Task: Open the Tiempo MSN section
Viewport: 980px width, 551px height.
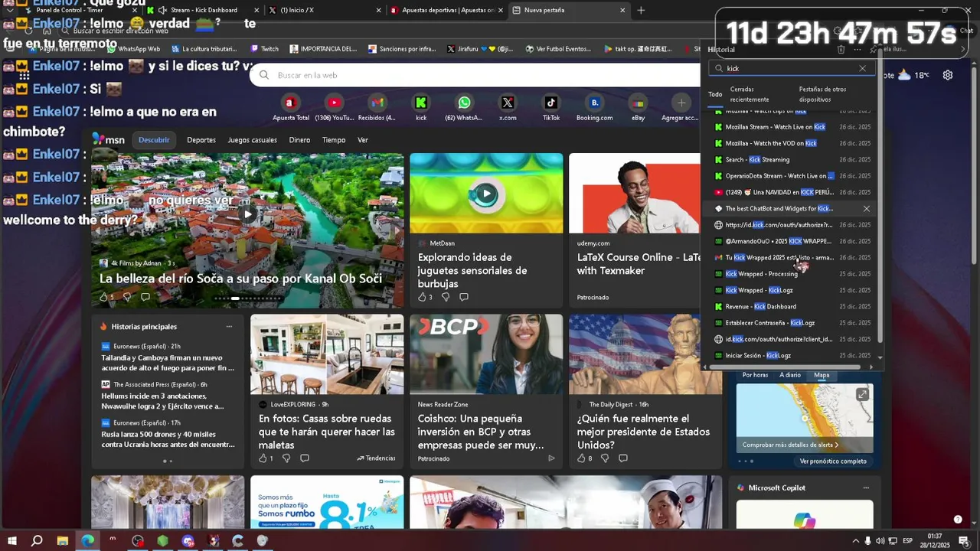Action: [x=334, y=140]
